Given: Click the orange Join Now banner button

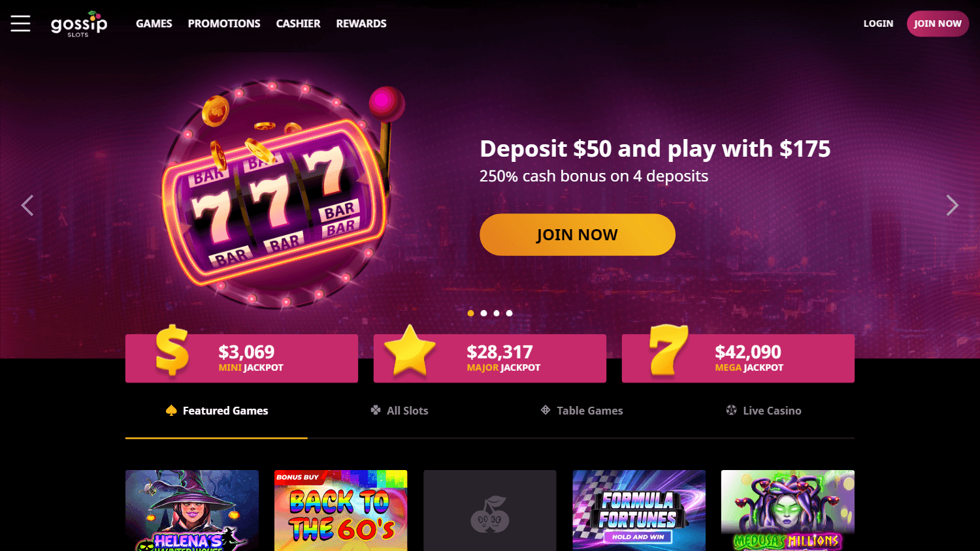Looking at the screenshot, I should click(x=578, y=234).
